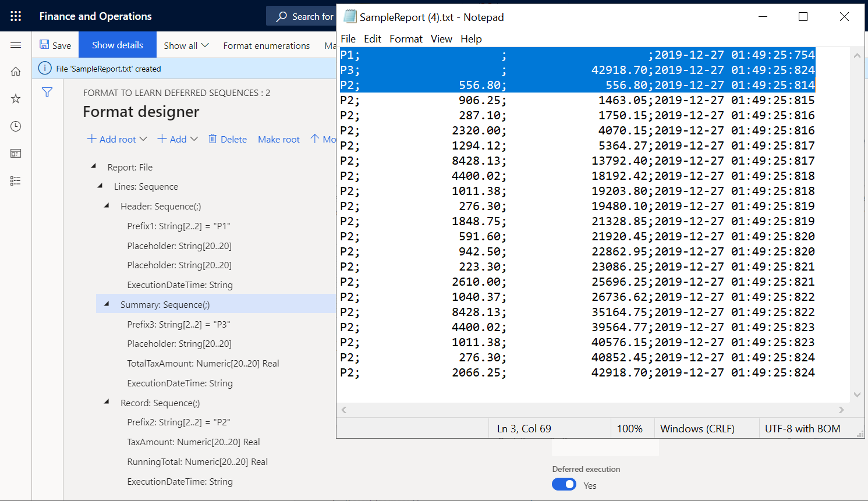Viewport: 868px width, 501px height.
Task: Open Format enumerations
Action: tap(266, 45)
